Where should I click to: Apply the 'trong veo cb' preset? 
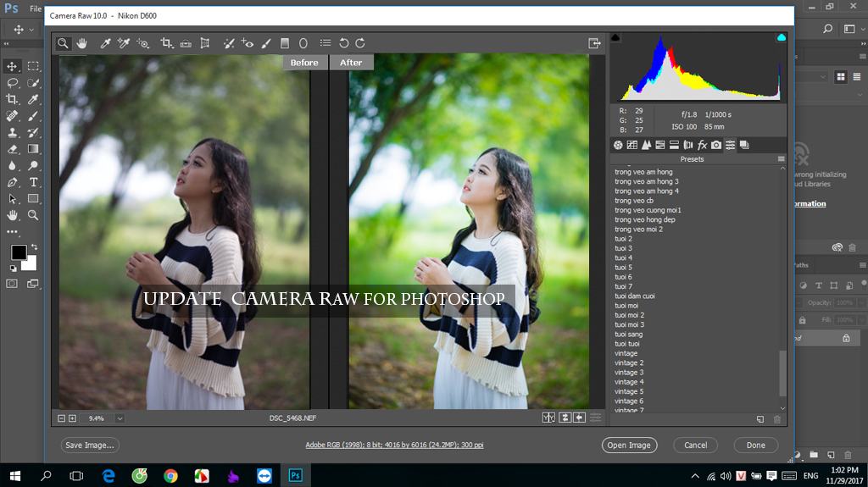[x=634, y=201]
